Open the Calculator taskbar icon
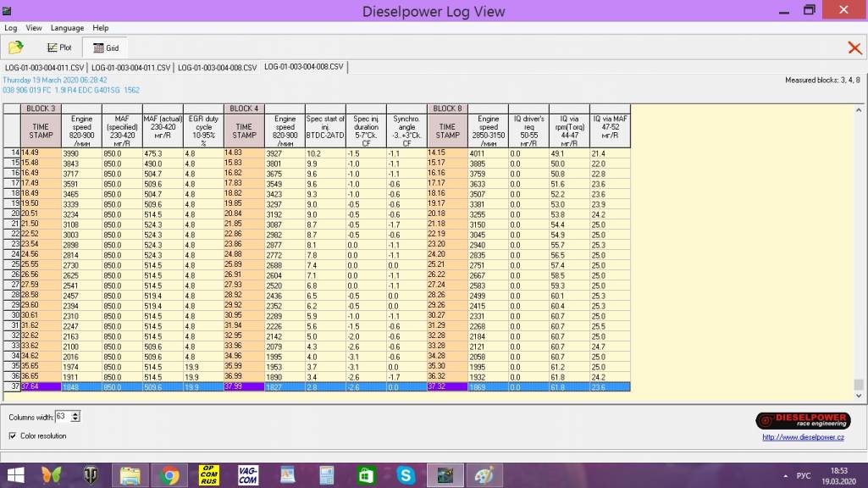The image size is (868, 488). click(327, 474)
